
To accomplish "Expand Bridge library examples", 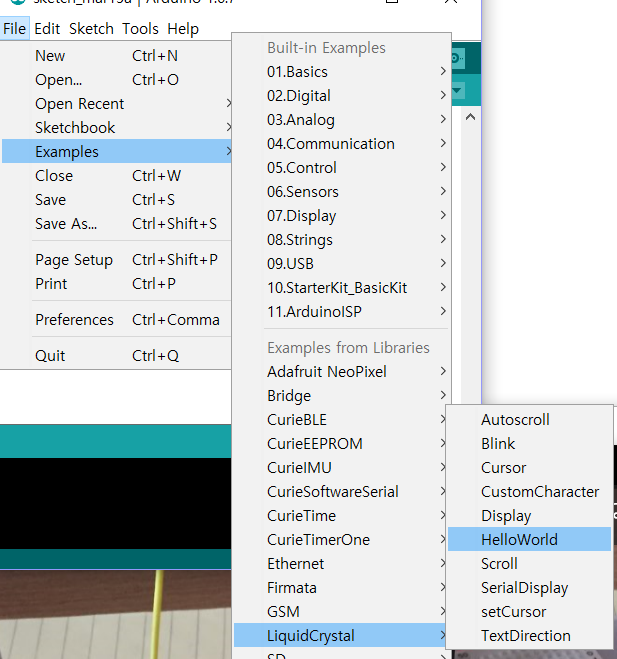I will [x=341, y=395].
